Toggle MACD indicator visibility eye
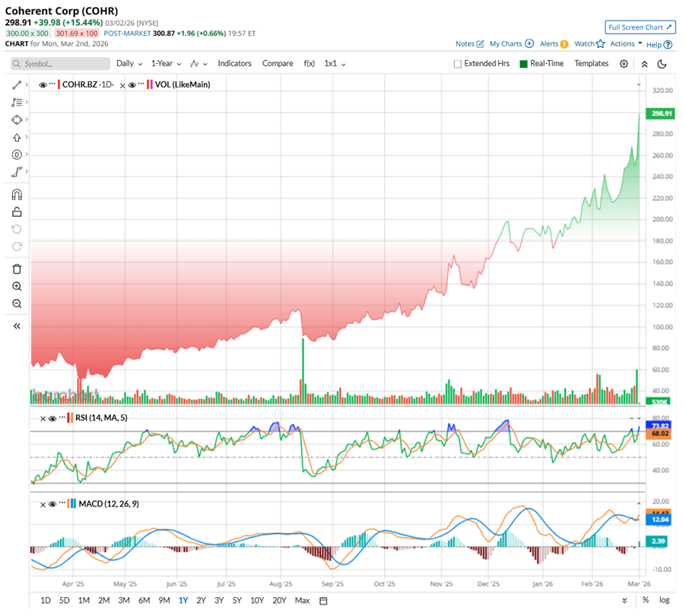This screenshot has width=686, height=616. (52, 504)
